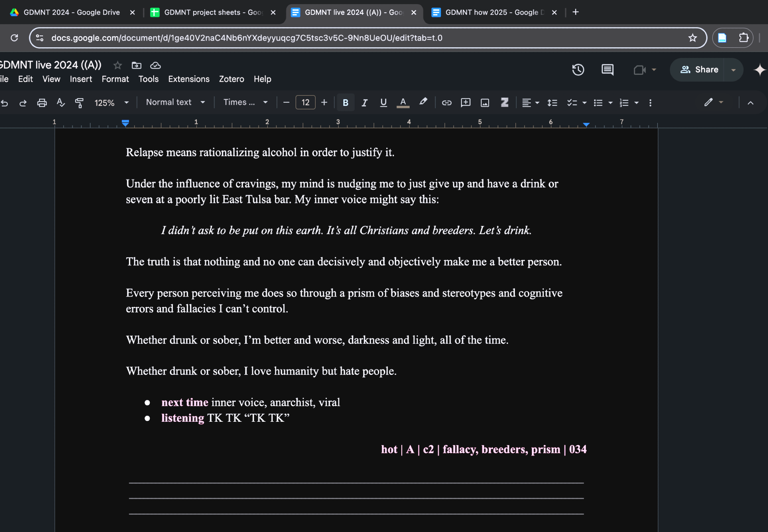Click the add comment icon
Viewport: 768px width, 532px height.
(x=465, y=103)
